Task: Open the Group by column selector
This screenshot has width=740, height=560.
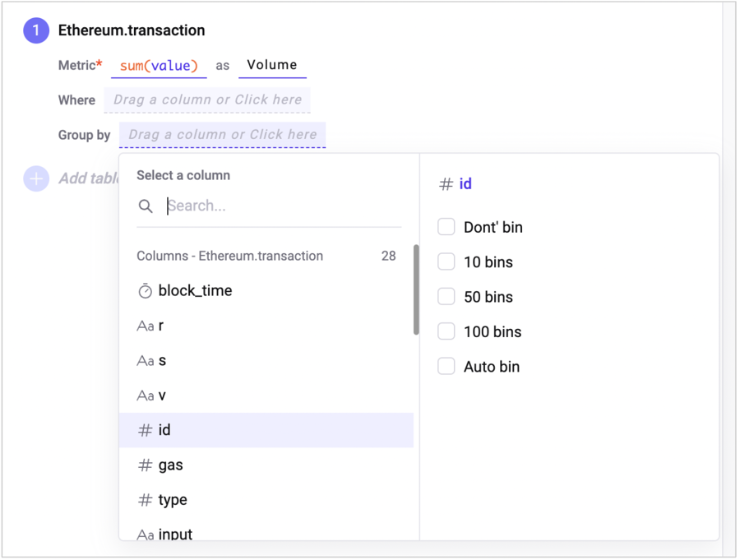Action: click(x=222, y=135)
